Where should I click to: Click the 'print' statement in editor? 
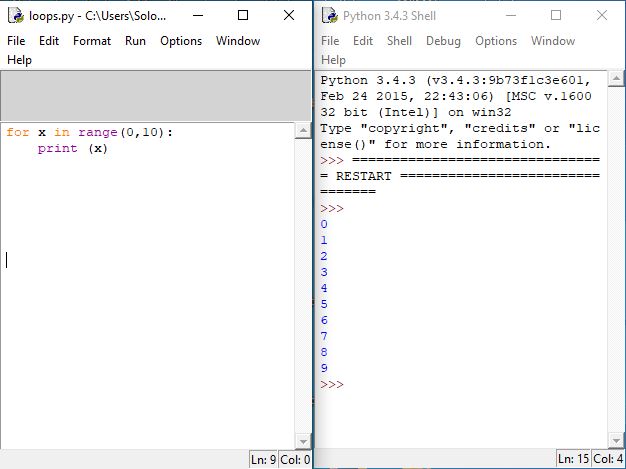[57, 148]
